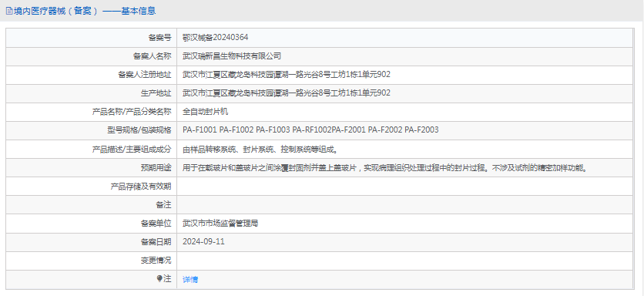Click the lightbulb icon next to 注

[159, 279]
